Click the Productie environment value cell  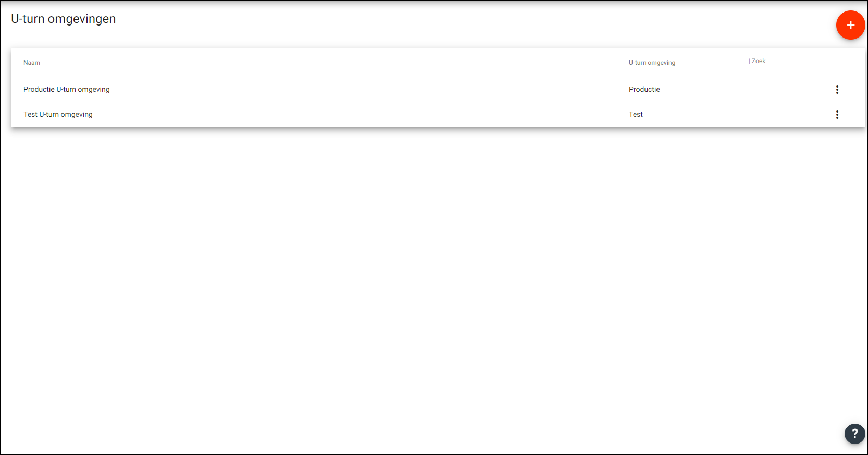point(644,90)
